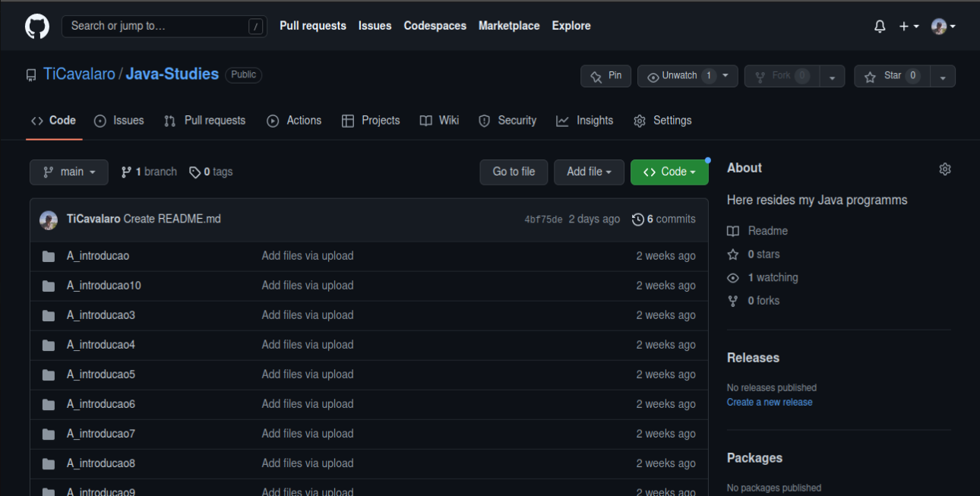
Task: Open the green Code dropdown
Action: (x=669, y=172)
